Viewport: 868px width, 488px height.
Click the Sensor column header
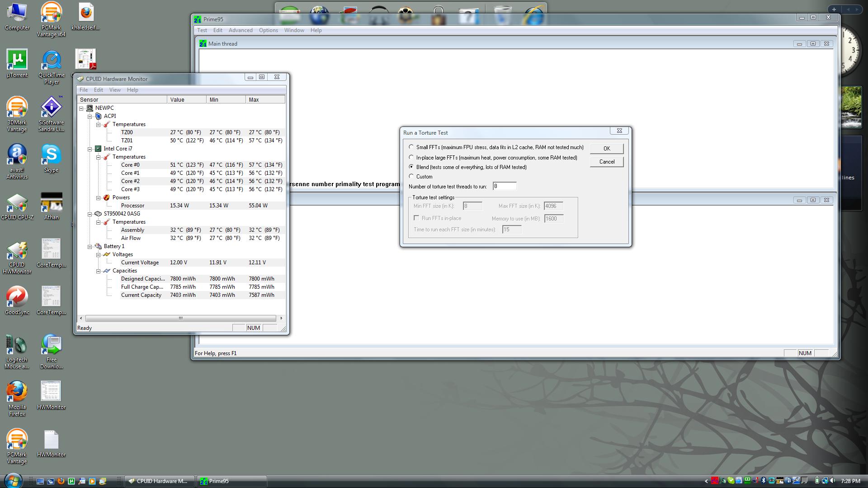click(x=122, y=99)
